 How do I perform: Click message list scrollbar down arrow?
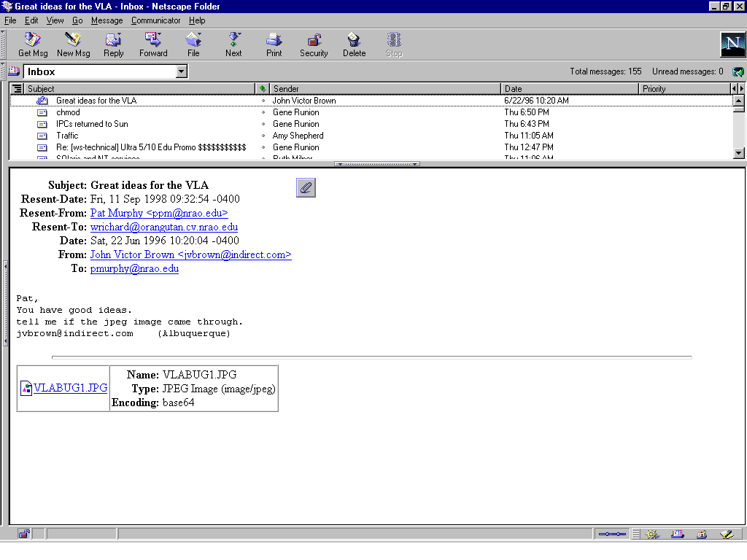tap(739, 153)
